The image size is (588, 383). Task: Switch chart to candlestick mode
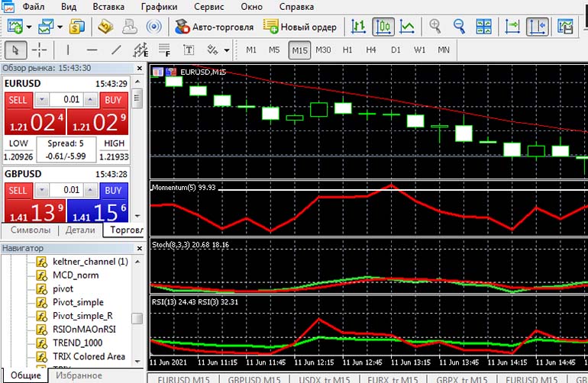pyautogui.click(x=383, y=27)
